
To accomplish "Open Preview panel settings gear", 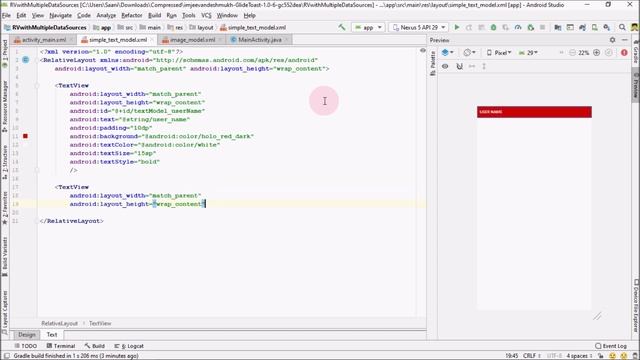I will 612,40.
